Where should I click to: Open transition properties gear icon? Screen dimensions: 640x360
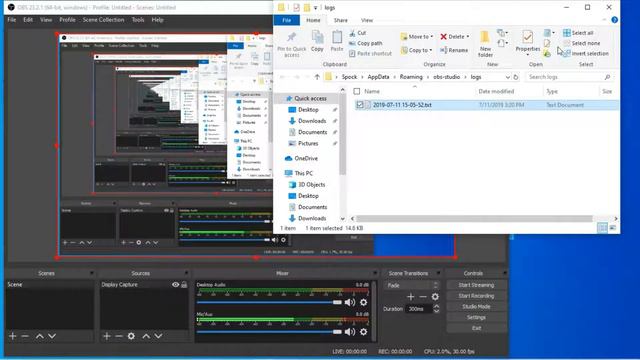tap(436, 297)
